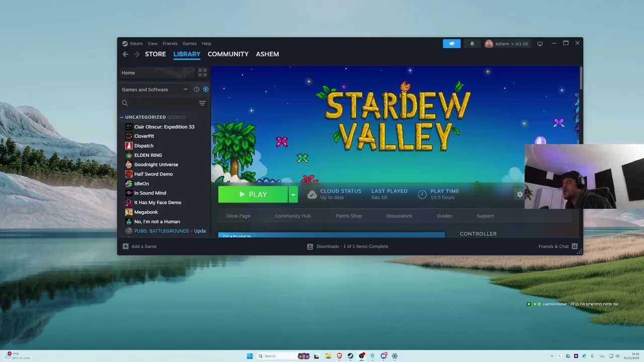Click the library Home button
The width and height of the screenshot is (644, 362).
click(157, 73)
